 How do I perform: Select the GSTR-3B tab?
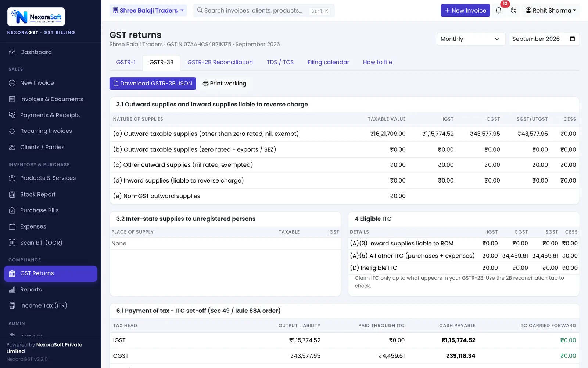pos(161,62)
